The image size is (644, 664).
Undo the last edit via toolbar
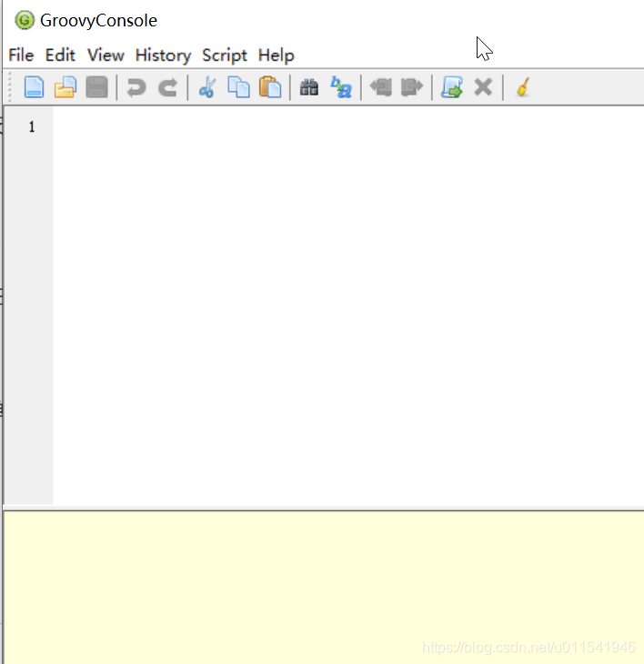136,87
